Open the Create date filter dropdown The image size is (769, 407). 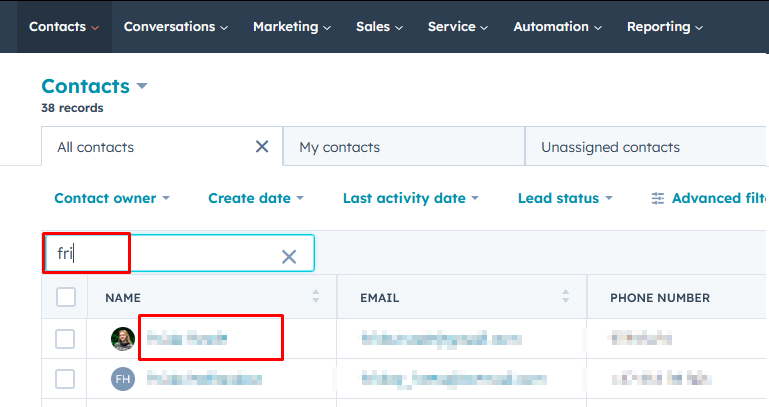pos(255,199)
